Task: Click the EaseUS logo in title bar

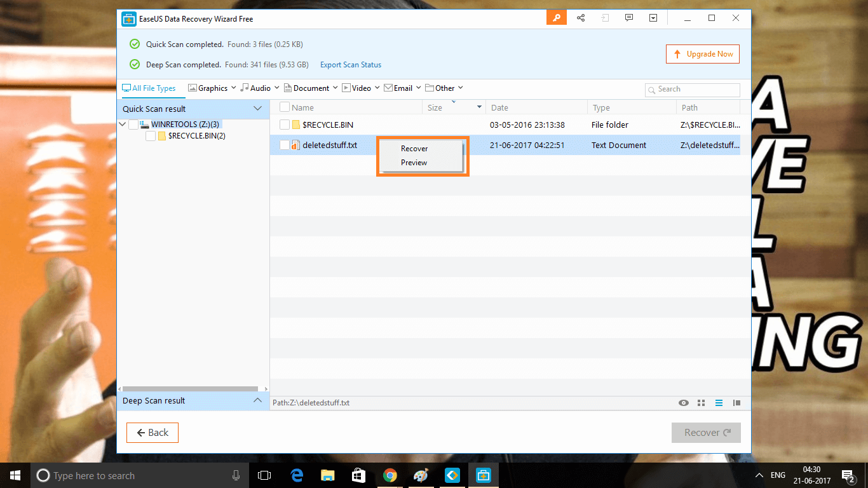Action: [129, 19]
